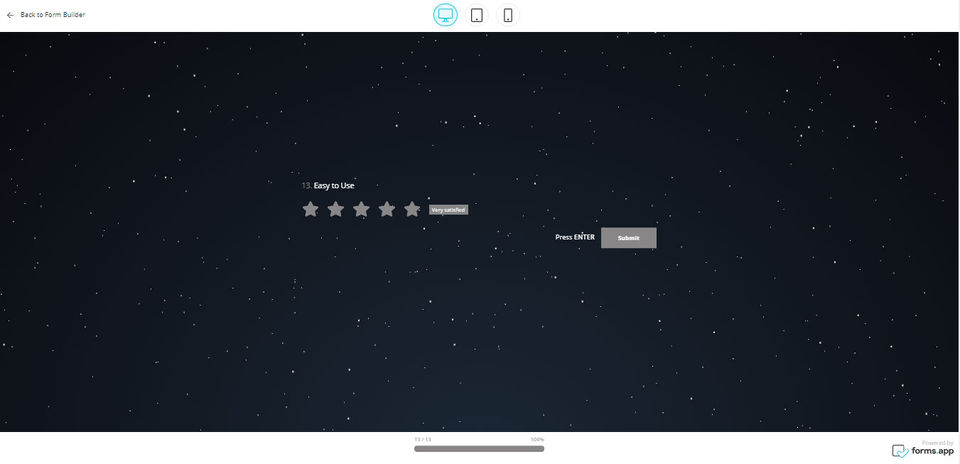This screenshot has width=960, height=464.
Task: Rate Easy to Use four stars
Action: (386, 209)
